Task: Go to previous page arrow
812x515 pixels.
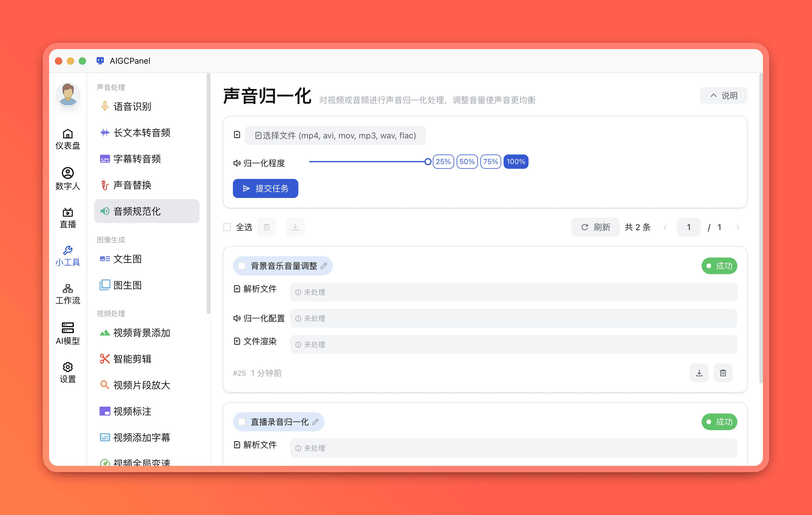Action: coord(665,227)
